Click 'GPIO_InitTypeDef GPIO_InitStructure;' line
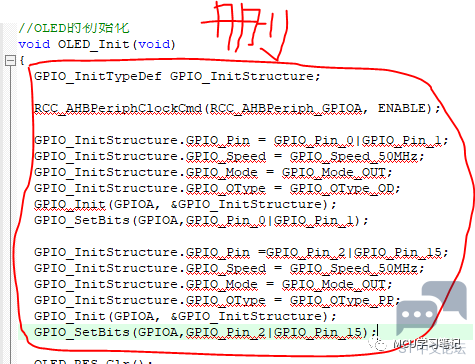 pos(177,76)
